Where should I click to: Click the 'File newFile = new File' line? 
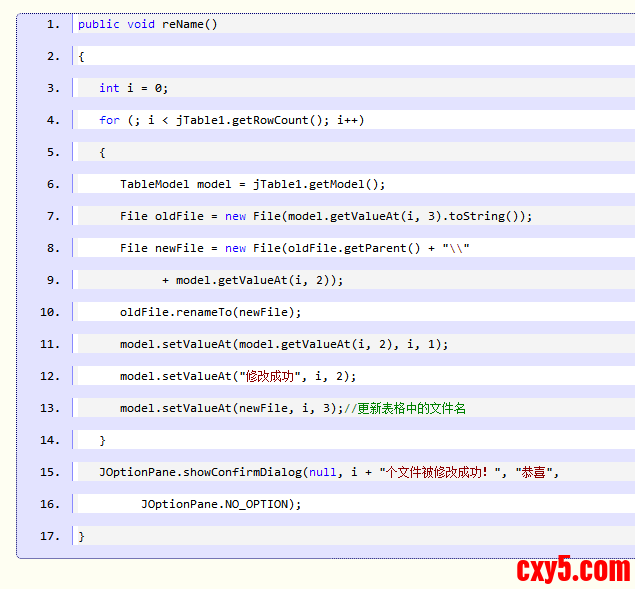[294, 248]
